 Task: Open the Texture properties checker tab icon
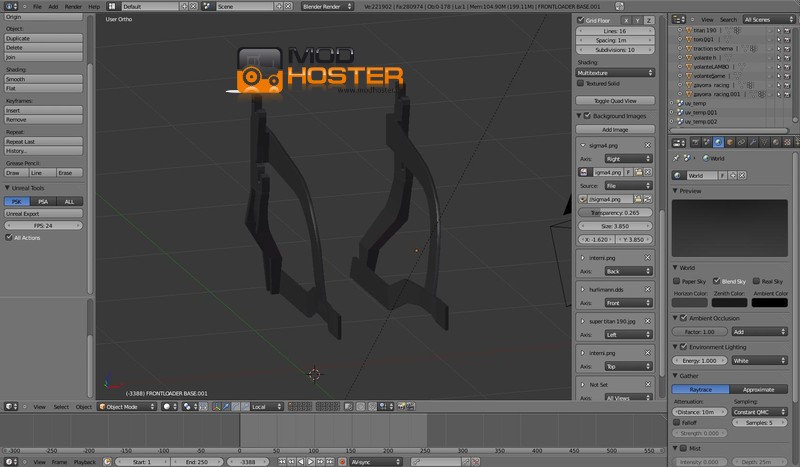tap(788, 143)
